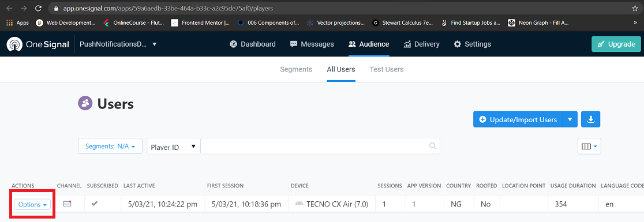Image resolution: width=644 pixels, height=222 pixels.
Task: Click the APP VERSION column header
Action: (x=424, y=186)
